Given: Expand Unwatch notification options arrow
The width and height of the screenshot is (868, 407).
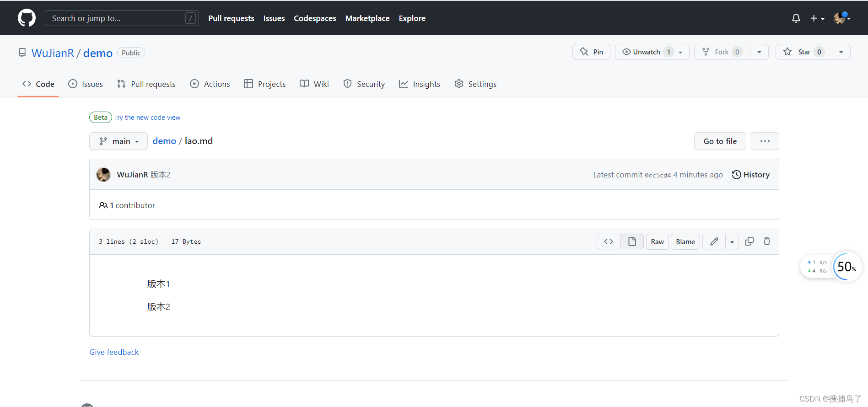Looking at the screenshot, I should [x=680, y=52].
